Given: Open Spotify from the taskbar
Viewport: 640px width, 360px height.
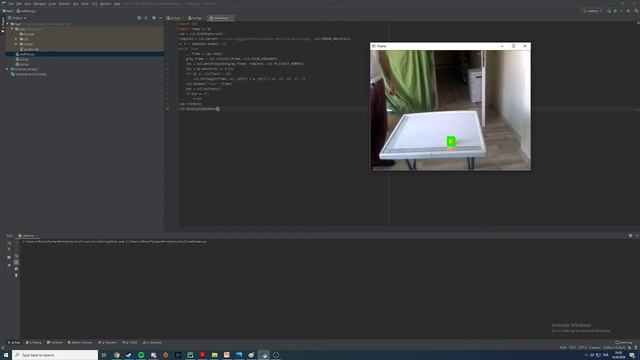Looking at the screenshot, I should click(141, 355).
